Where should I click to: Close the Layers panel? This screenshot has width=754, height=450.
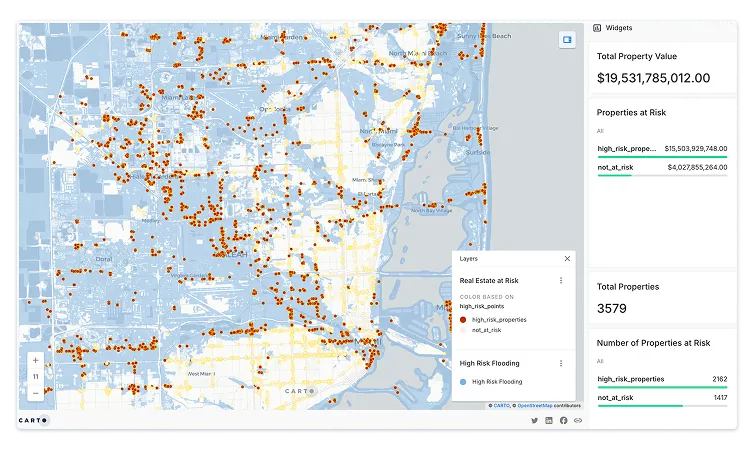[567, 259]
